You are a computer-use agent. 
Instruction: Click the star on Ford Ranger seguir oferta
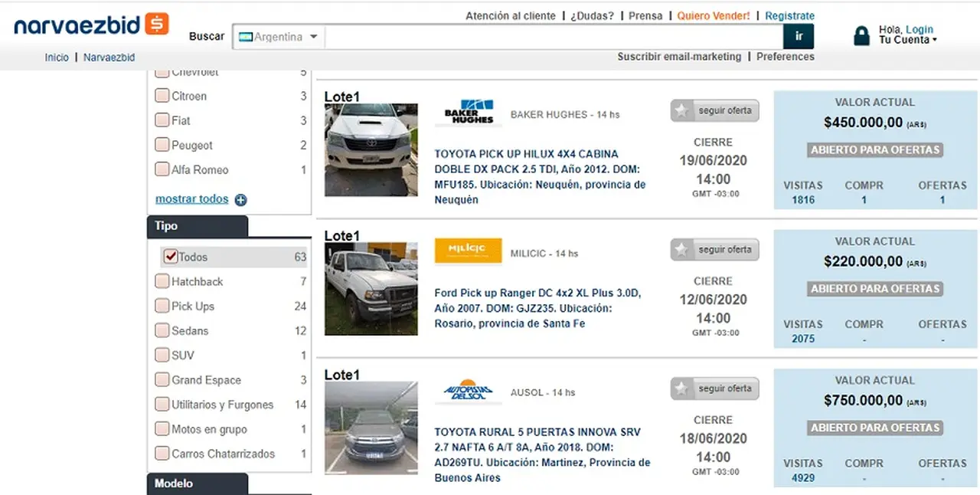coord(681,250)
